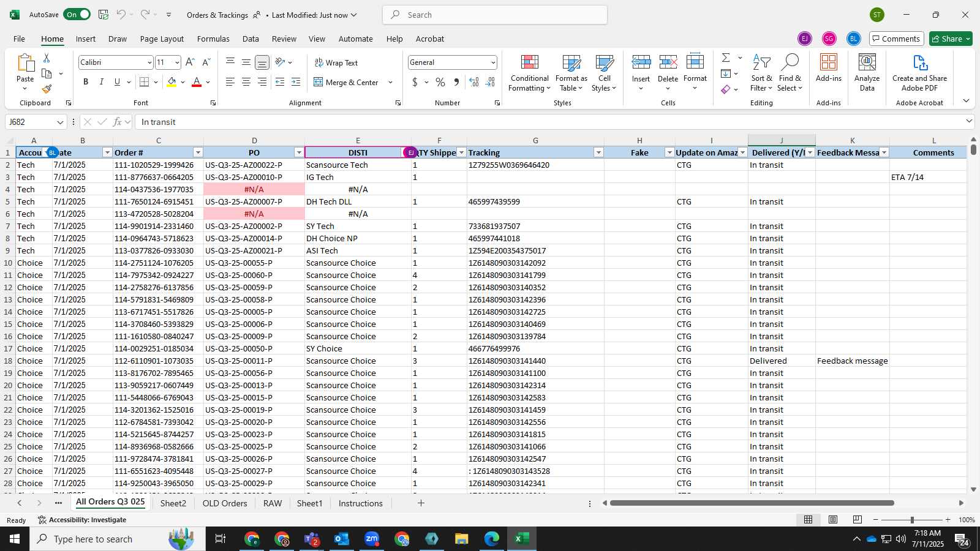Image resolution: width=980 pixels, height=551 pixels.
Task: Apply Comma Style format
Action: coord(456,82)
